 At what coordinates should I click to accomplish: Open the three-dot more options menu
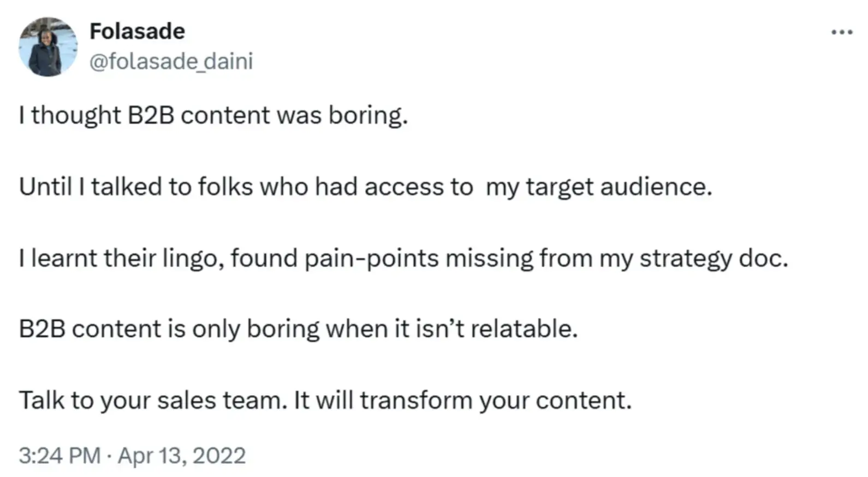click(841, 33)
